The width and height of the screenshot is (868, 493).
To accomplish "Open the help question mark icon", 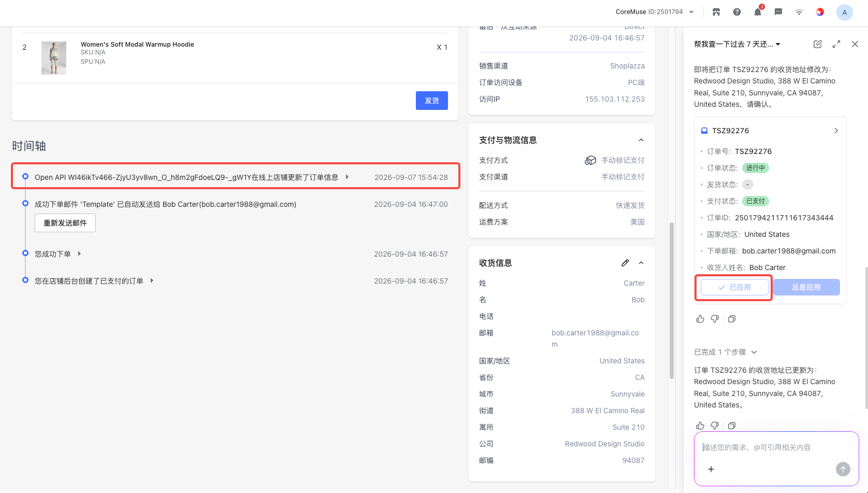I will (x=737, y=12).
